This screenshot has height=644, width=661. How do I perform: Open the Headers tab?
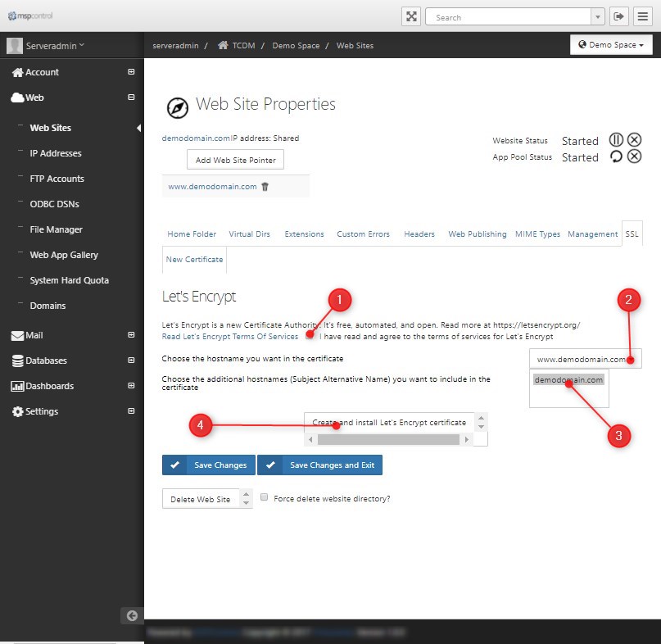coord(419,234)
